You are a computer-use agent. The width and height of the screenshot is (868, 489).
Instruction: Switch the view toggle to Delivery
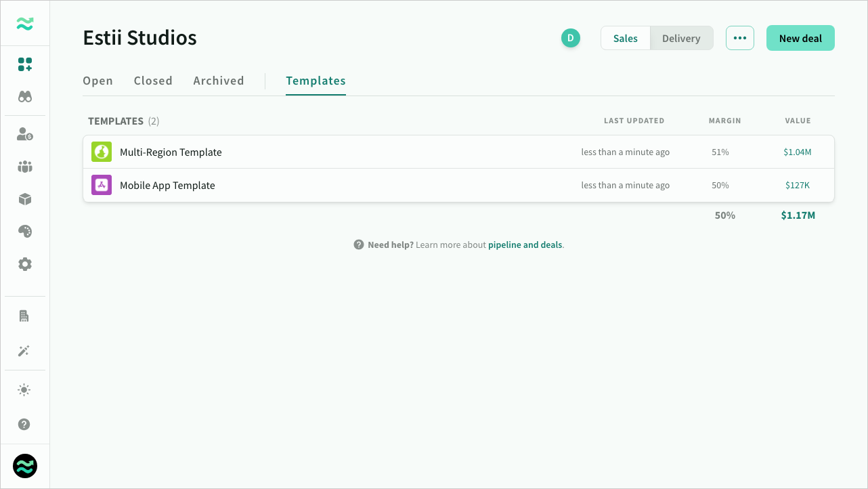[681, 38]
